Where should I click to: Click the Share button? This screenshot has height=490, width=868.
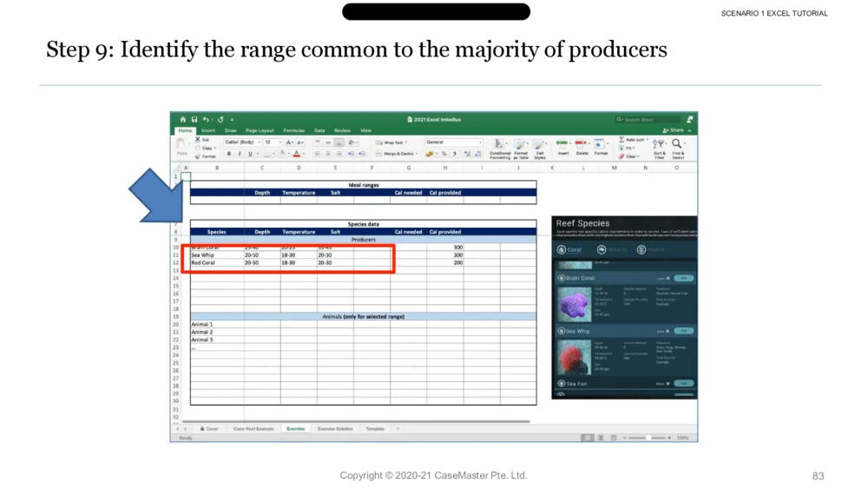[674, 130]
